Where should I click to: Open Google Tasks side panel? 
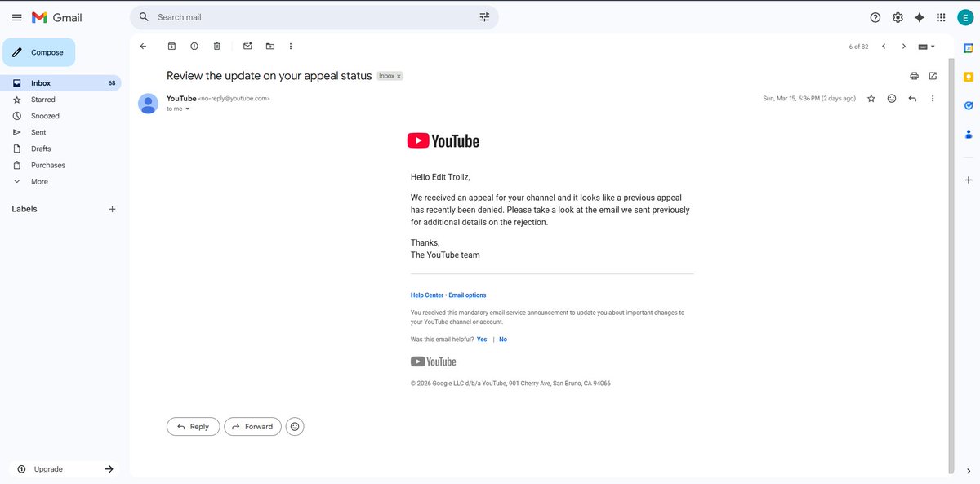(x=969, y=105)
